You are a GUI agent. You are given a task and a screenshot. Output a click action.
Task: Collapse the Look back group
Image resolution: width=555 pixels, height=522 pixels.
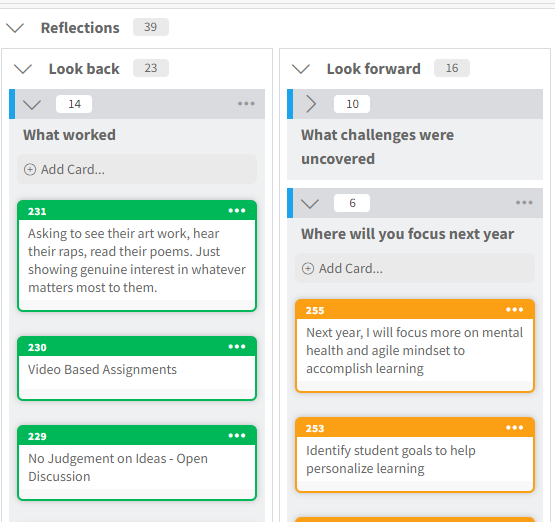23,69
